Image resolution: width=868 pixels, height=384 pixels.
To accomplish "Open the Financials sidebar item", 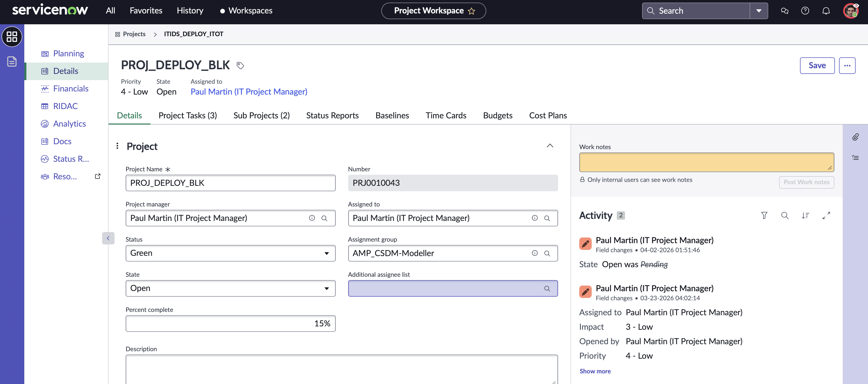I will pyautogui.click(x=66, y=89).
